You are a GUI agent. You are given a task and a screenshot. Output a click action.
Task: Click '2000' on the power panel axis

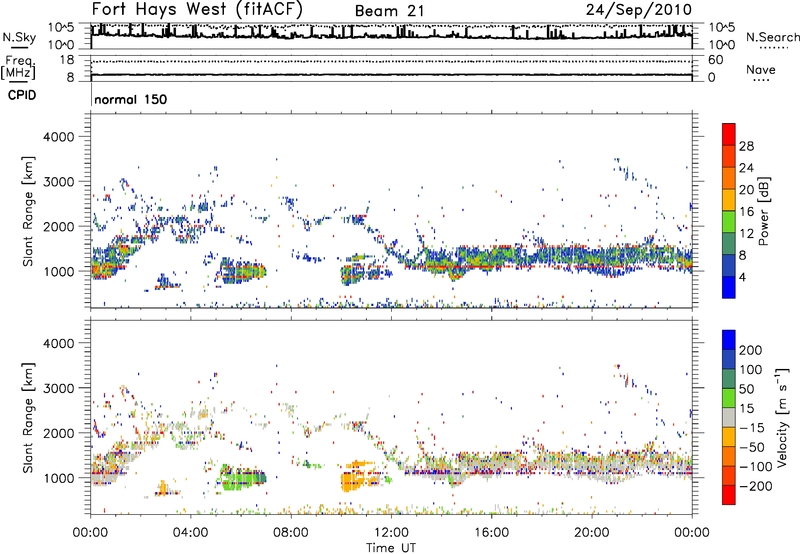click(x=59, y=226)
